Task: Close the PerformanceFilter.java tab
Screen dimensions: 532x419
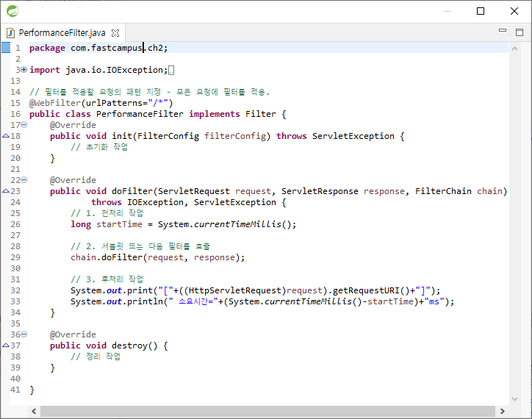Action: (115, 33)
